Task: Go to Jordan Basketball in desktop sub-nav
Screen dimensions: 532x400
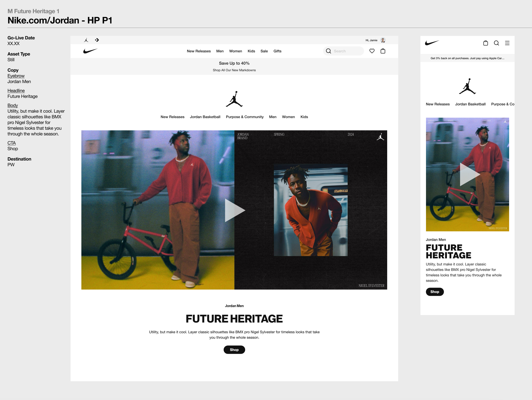Action: [x=205, y=117]
